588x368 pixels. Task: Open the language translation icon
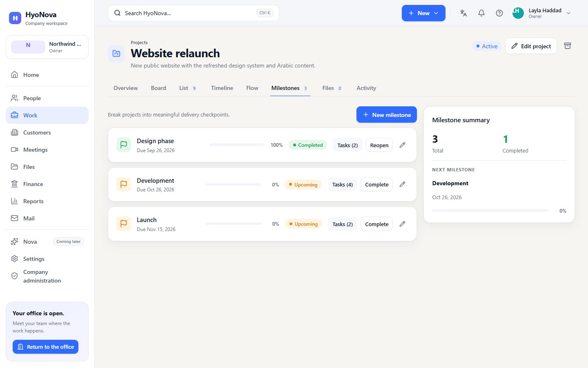[x=463, y=13]
